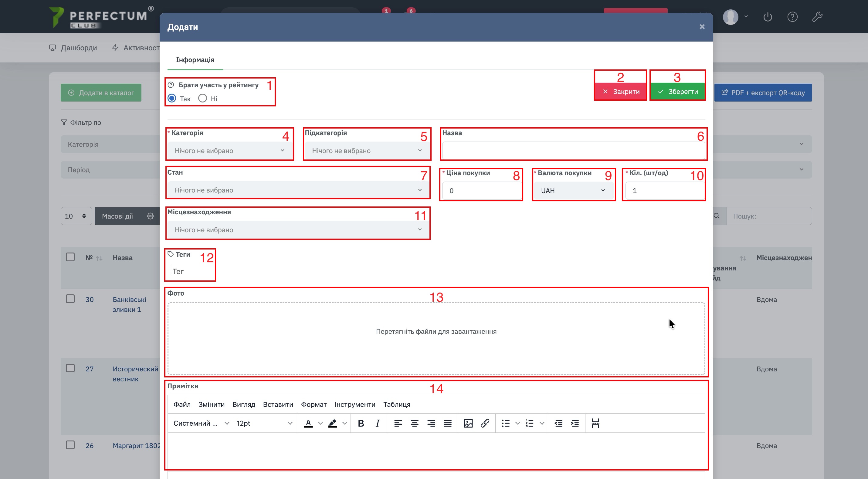This screenshot has width=868, height=479.
Task: Click the green Зберегти button
Action: 677,92
